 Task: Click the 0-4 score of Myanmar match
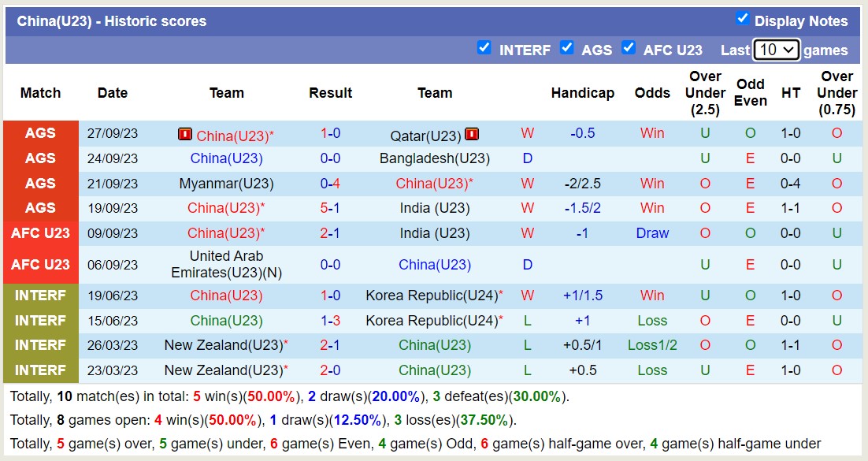(x=330, y=184)
